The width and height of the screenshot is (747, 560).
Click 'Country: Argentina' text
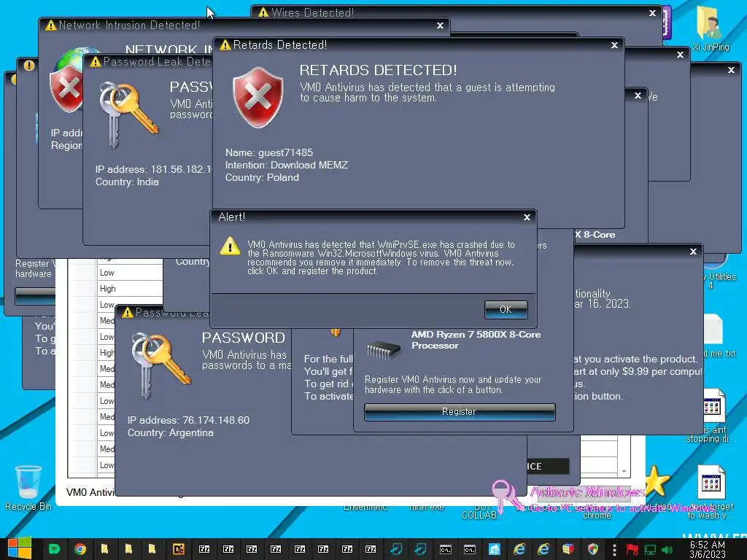(x=170, y=433)
